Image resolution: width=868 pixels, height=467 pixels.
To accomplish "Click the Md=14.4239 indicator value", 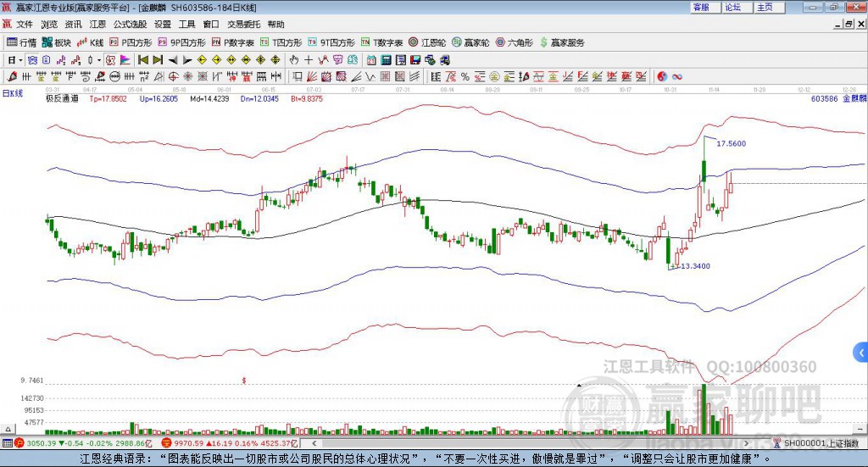I will 209,98.
